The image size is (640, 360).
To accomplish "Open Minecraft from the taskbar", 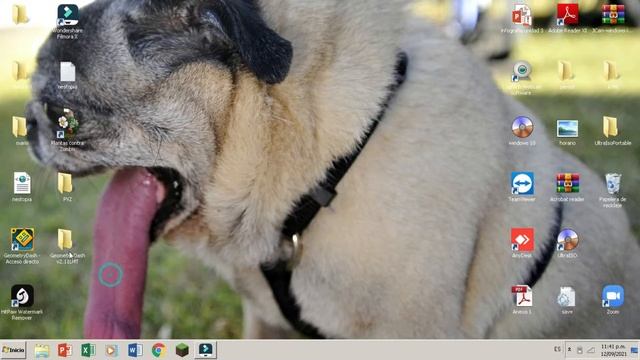I will coord(182,350).
